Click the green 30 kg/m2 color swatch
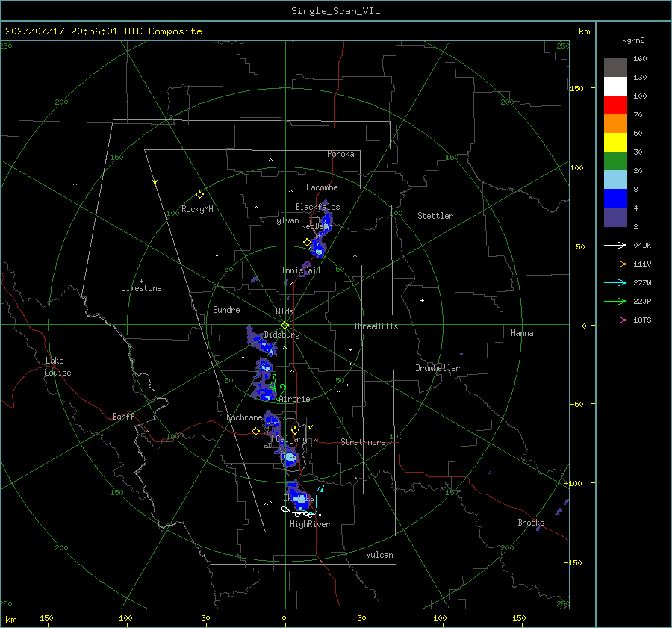 point(615,161)
